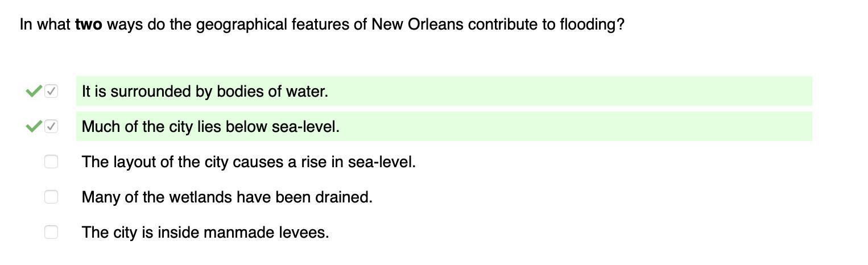
Task: Select answer text 'Much of the city lies below sea-level.'
Action: tap(210, 127)
